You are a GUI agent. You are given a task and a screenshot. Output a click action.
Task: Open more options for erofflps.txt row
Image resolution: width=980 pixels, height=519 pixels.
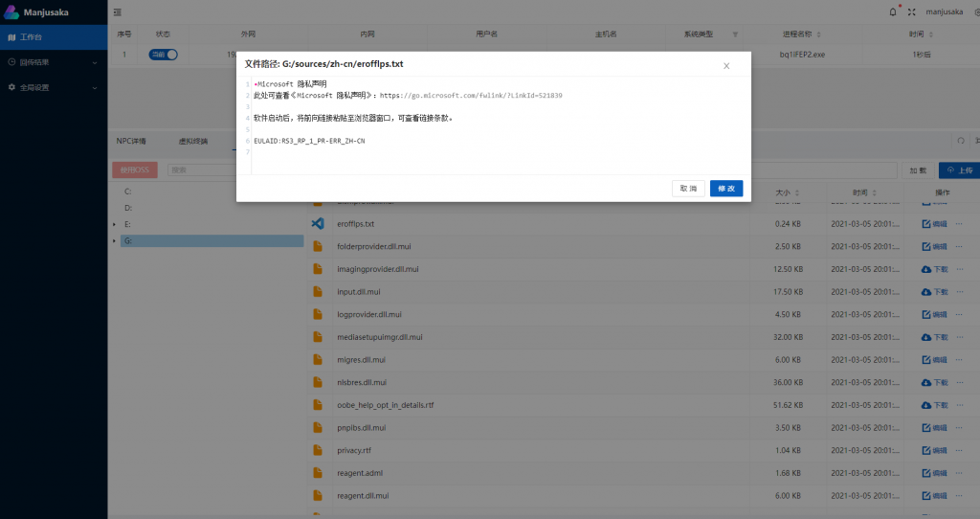pyautogui.click(x=959, y=224)
